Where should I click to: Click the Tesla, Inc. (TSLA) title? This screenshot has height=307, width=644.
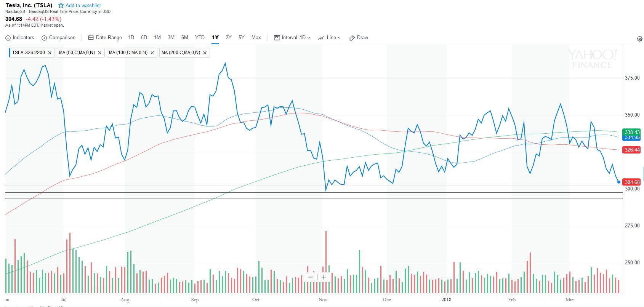(29, 5)
